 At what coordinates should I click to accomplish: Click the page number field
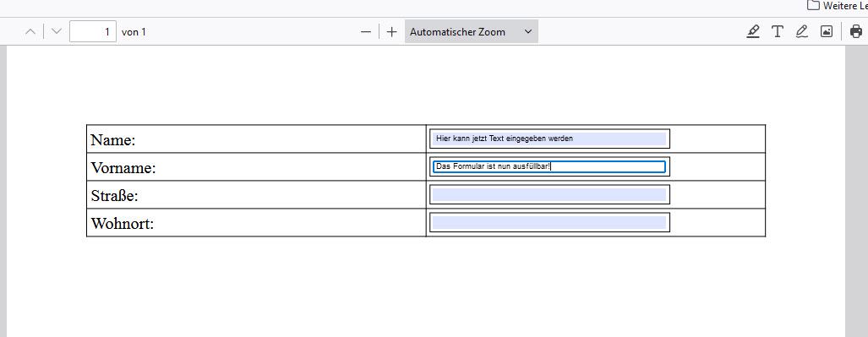pos(93,31)
